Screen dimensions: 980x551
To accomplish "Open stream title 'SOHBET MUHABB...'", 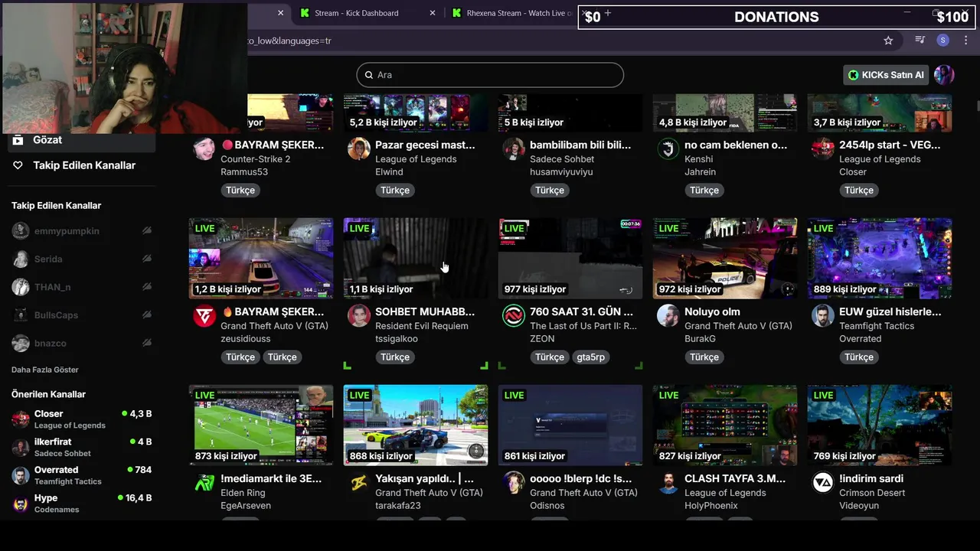I will click(425, 311).
